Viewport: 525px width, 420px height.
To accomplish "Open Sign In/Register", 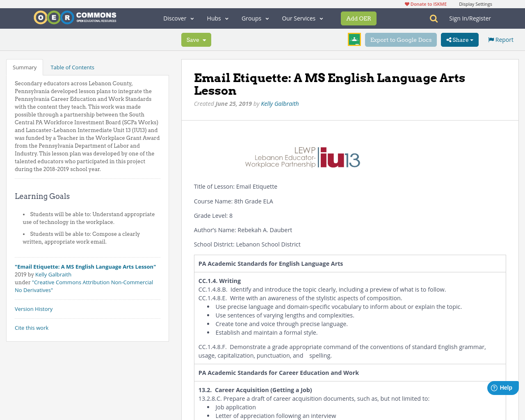I will 470,18.
